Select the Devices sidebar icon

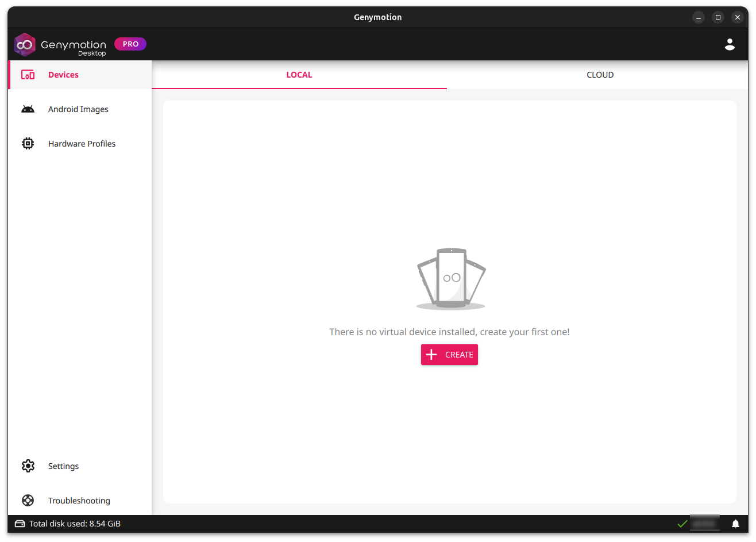point(28,75)
